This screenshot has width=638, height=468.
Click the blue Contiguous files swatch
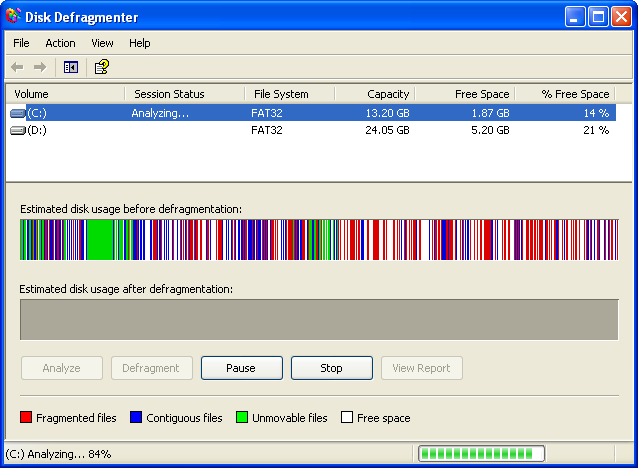coord(136,417)
